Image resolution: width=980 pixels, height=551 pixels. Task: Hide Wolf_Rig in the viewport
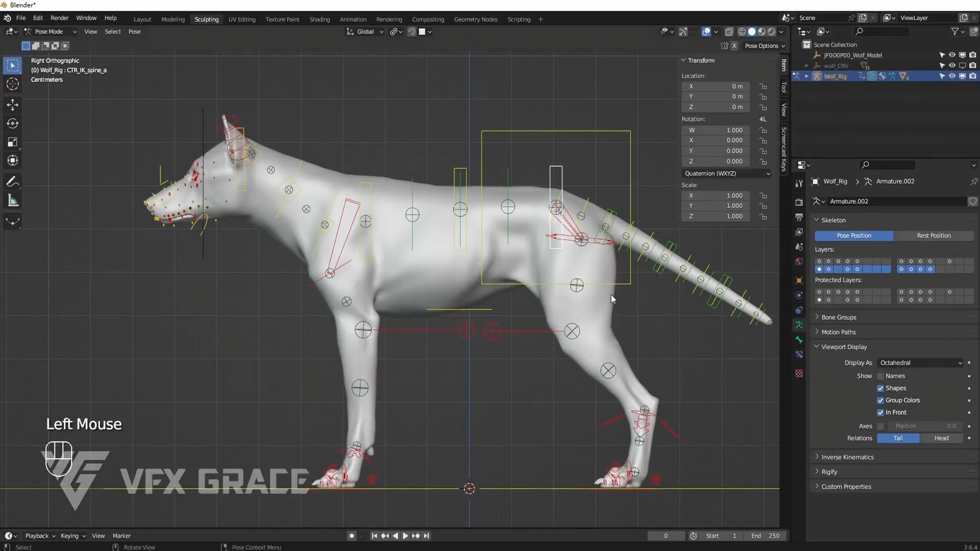point(951,76)
